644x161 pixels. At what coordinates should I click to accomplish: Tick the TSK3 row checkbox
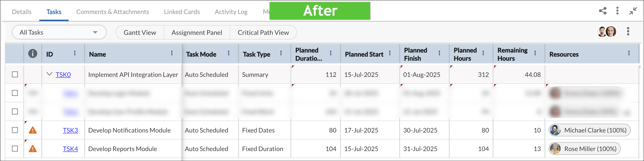coord(15,130)
